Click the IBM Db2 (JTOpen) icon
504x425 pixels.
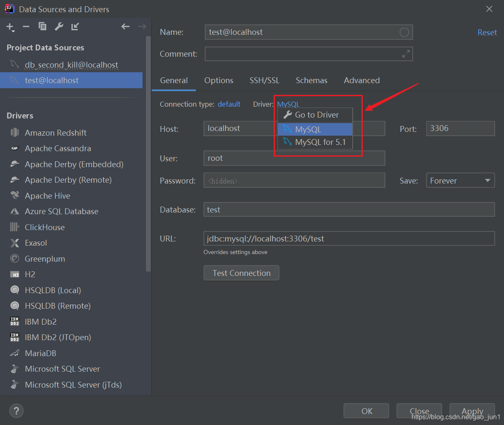[14, 337]
